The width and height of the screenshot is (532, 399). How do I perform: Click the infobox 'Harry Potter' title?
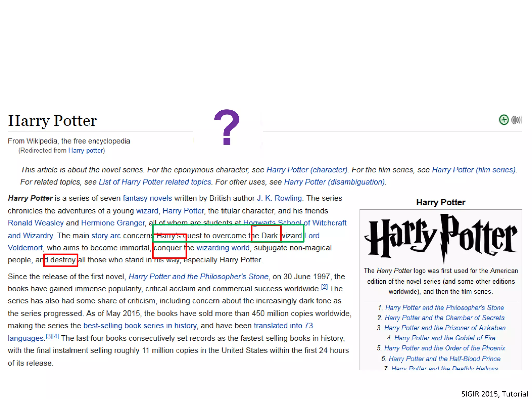pos(441,202)
